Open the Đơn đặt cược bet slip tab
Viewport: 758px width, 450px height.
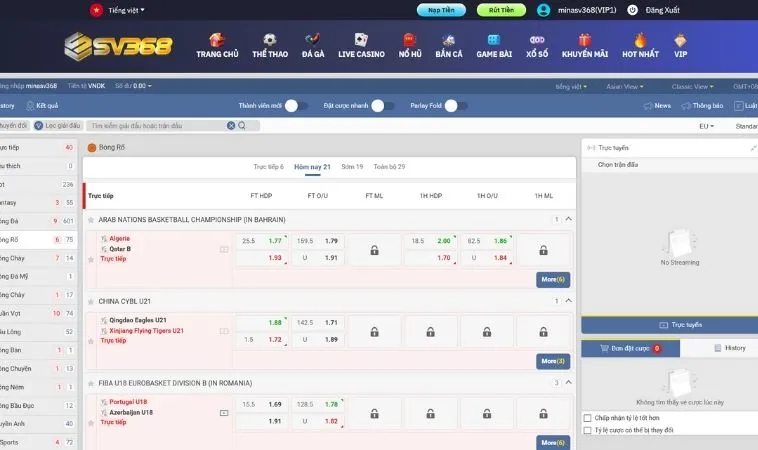[x=630, y=348]
